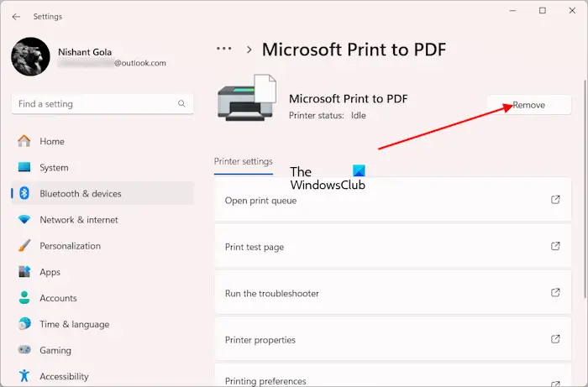Screen dimensions: 588x387
Task: Select Bluetooth & devices category
Action: tap(102, 193)
